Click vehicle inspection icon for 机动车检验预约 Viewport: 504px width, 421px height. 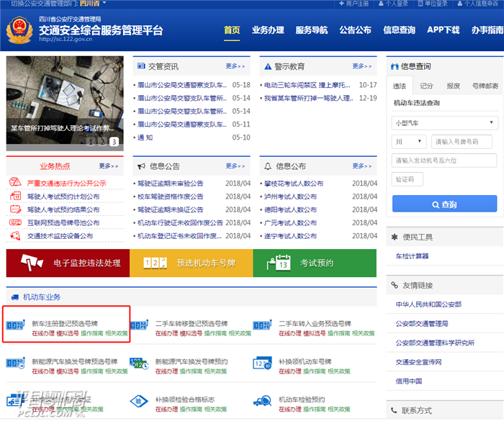(x=262, y=401)
